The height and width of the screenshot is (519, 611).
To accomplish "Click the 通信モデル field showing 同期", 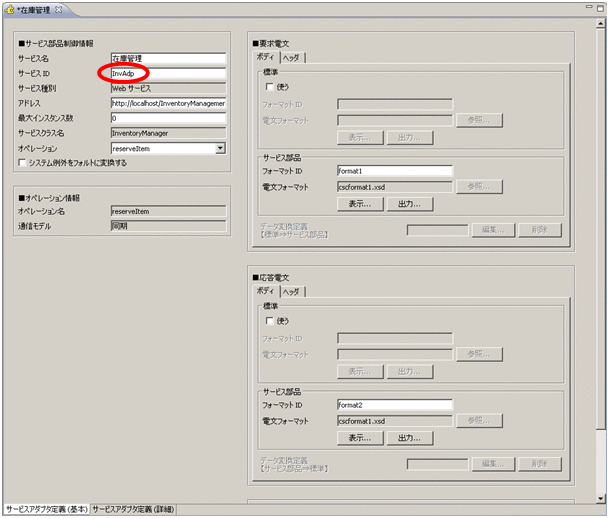I will click(x=168, y=226).
